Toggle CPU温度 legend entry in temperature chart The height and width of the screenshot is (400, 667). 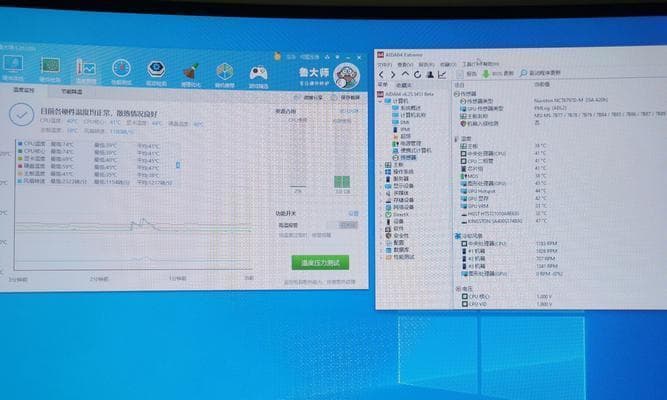point(32,144)
